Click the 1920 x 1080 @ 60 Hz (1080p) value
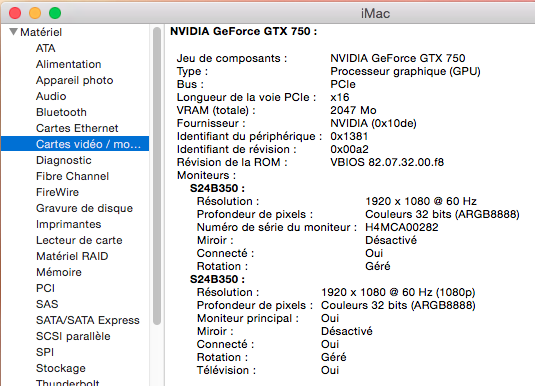Image resolution: width=535 pixels, height=386 pixels. click(x=398, y=292)
